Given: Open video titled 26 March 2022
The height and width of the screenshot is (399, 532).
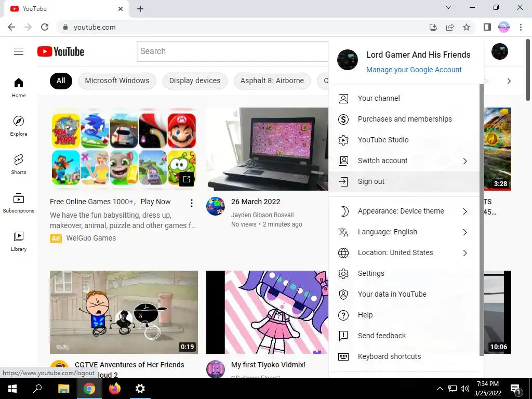Looking at the screenshot, I should [x=256, y=202].
